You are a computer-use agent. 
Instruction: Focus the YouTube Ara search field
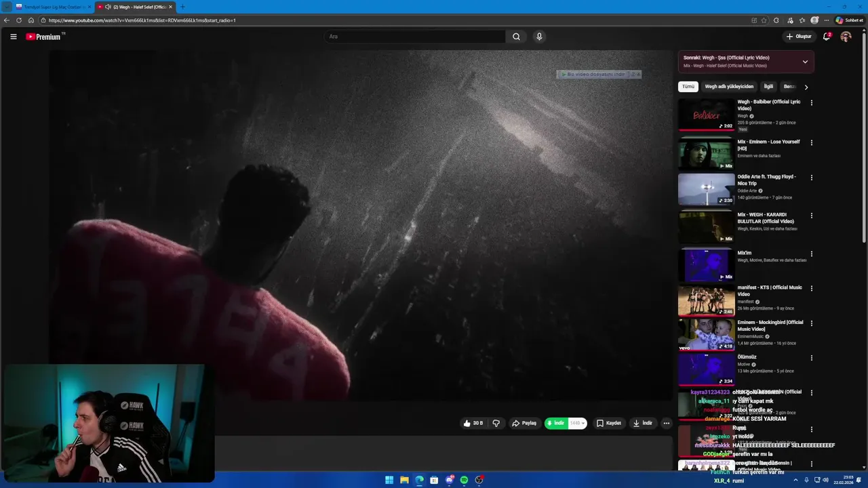[415, 37]
